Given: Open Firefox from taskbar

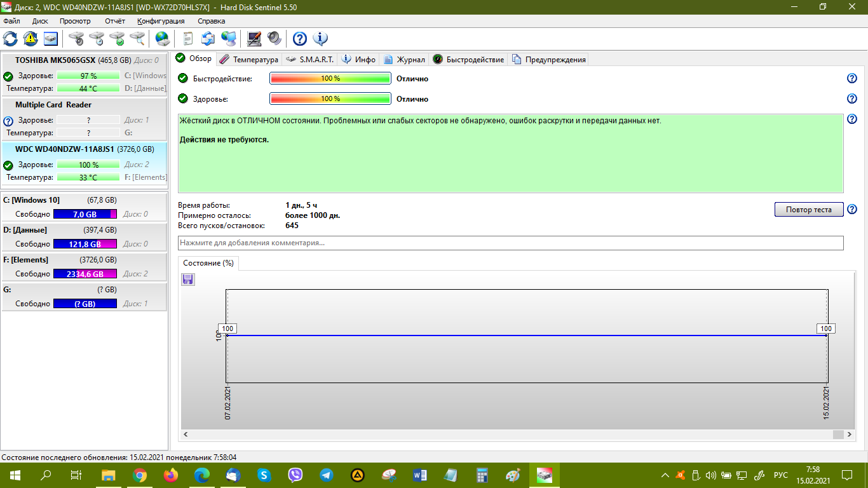Looking at the screenshot, I should (x=171, y=475).
